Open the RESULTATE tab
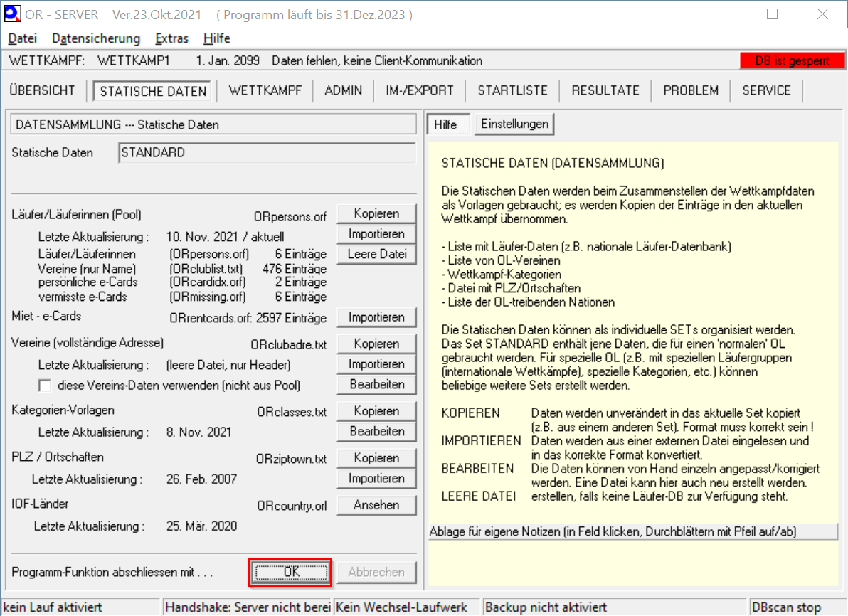The height and width of the screenshot is (616, 848). (x=605, y=90)
